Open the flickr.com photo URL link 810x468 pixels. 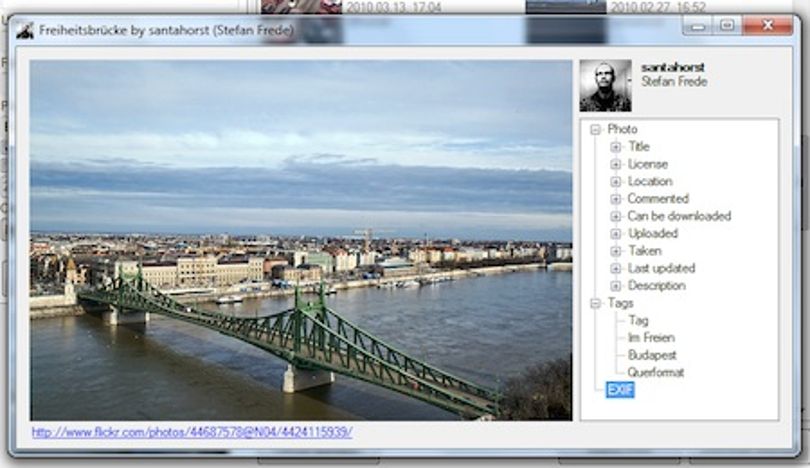(x=192, y=432)
